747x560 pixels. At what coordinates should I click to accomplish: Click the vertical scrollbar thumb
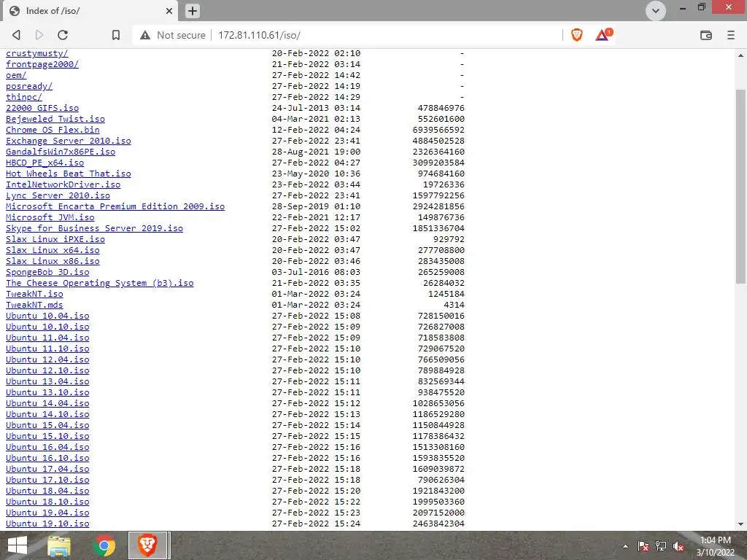click(740, 187)
